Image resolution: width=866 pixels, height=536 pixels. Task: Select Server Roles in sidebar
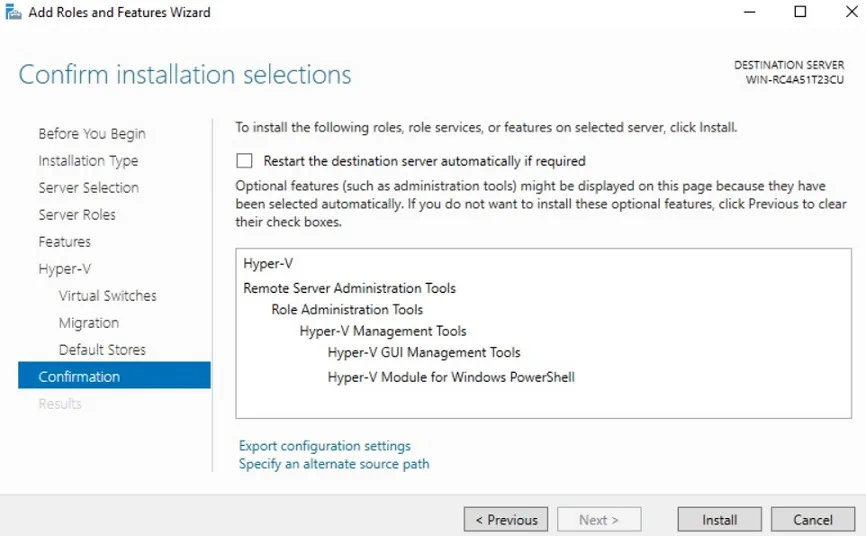click(x=77, y=215)
